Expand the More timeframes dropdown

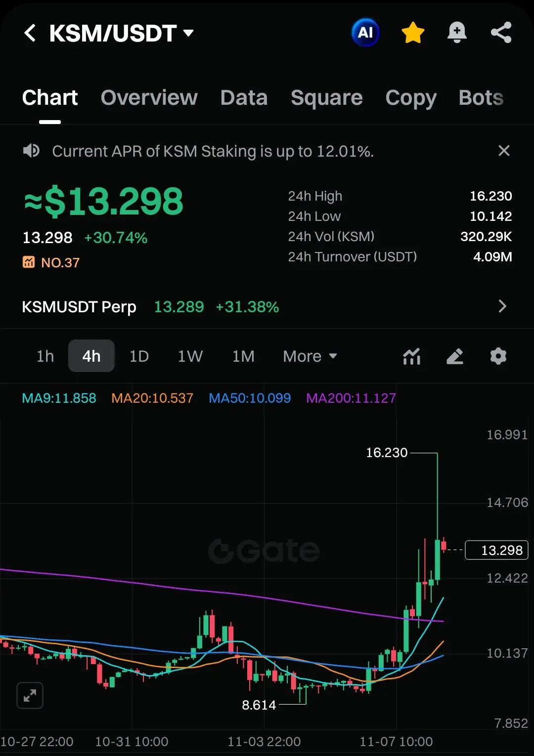click(310, 356)
